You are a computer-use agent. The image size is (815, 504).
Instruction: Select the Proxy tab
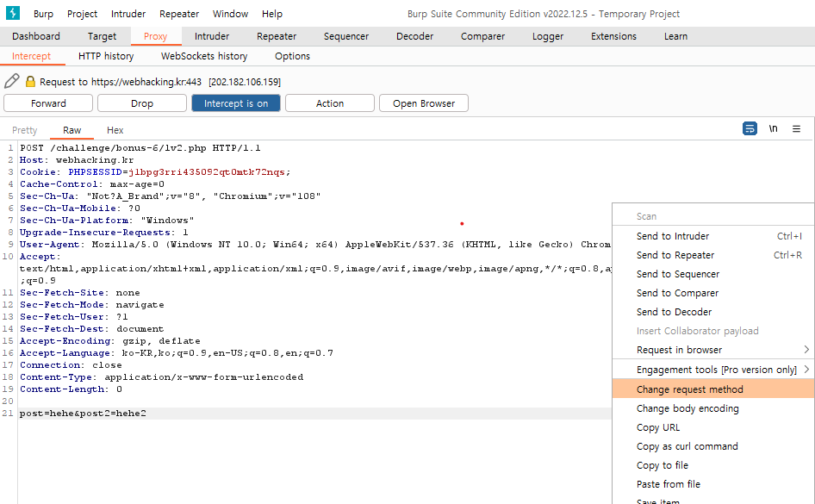(x=155, y=36)
